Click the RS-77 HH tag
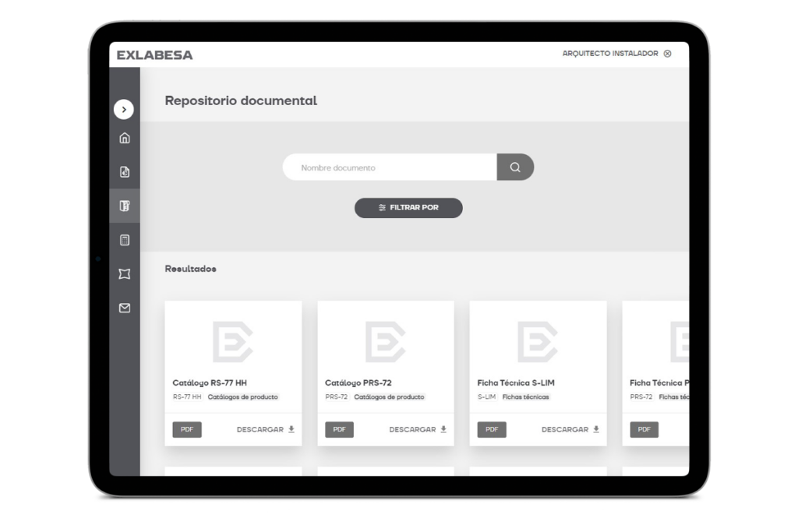 coord(187,396)
